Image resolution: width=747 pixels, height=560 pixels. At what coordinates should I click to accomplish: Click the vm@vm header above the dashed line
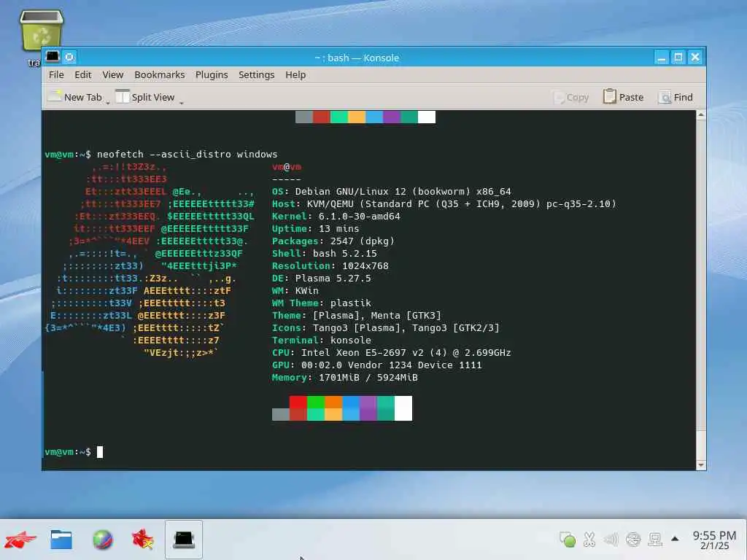click(x=286, y=167)
